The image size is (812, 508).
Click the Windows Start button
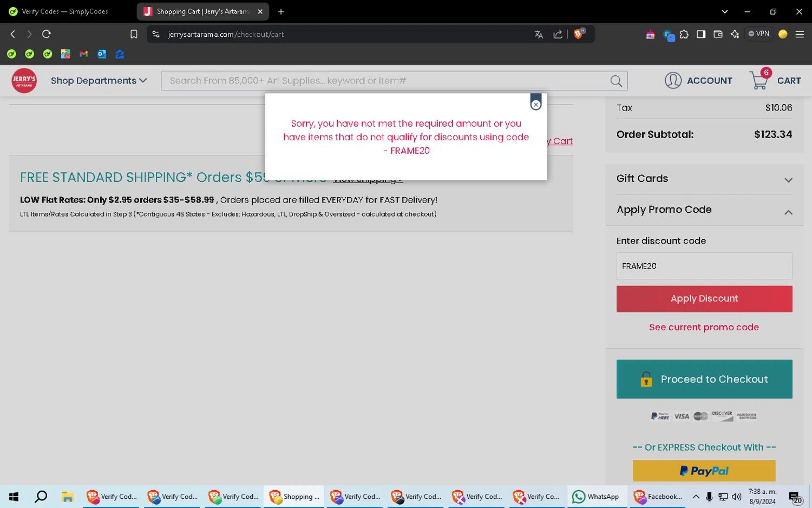pyautogui.click(x=14, y=497)
